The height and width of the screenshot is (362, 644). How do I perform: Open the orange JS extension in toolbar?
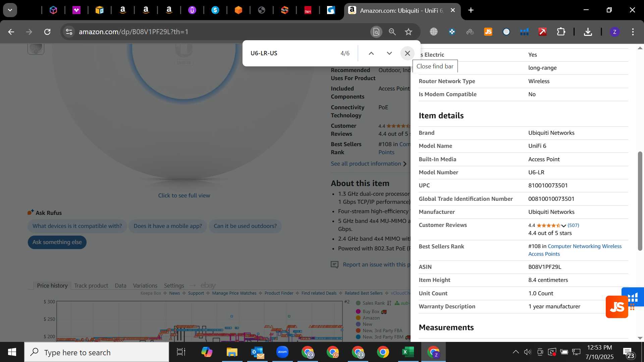(488, 32)
